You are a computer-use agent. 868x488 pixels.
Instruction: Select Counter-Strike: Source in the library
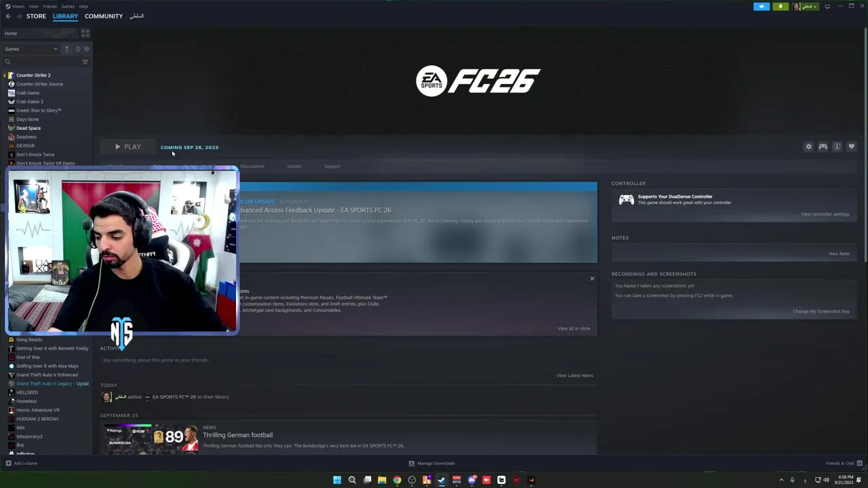[39, 84]
